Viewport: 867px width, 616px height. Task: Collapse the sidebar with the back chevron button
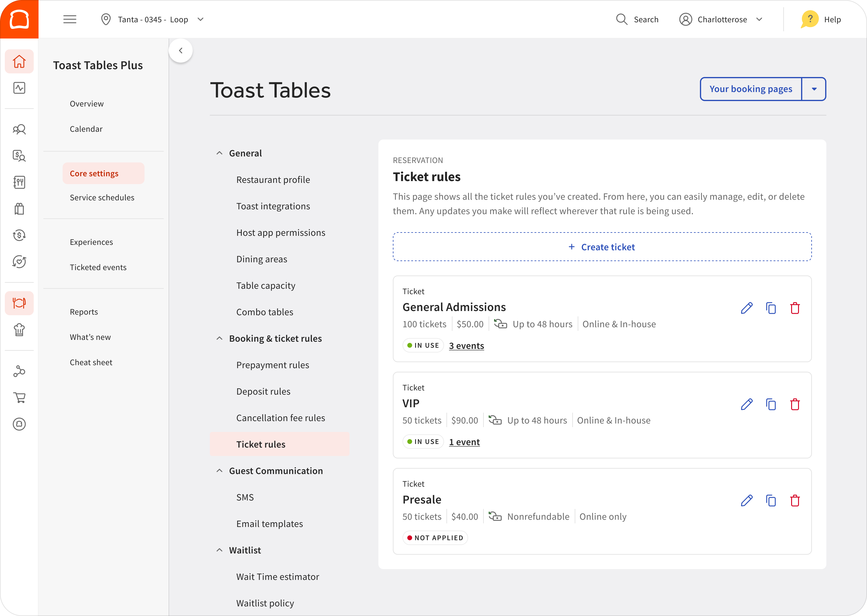click(181, 50)
